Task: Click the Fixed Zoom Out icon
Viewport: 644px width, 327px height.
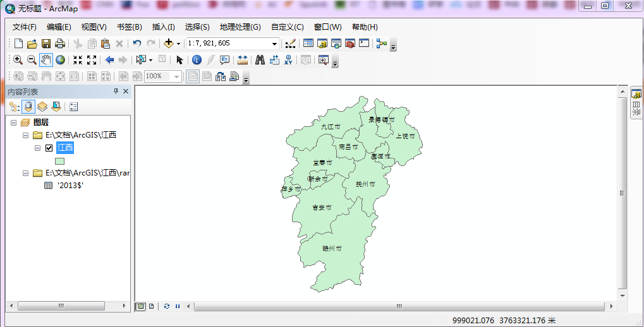Action: pos(92,60)
